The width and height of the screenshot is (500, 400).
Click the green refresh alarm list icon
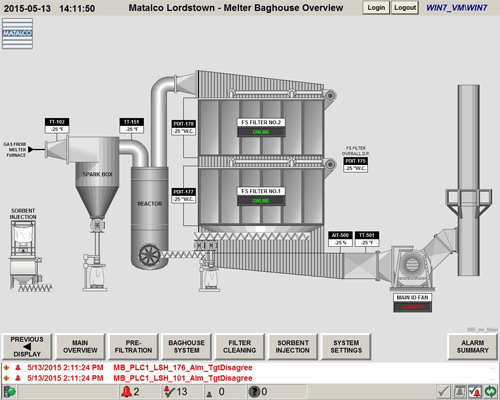(490, 392)
